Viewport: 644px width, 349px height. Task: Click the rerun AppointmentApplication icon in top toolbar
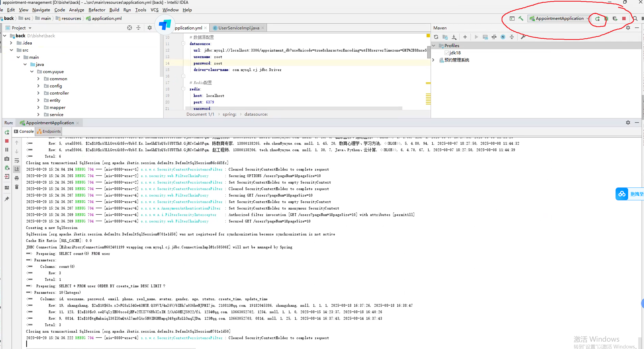pyautogui.click(x=598, y=19)
